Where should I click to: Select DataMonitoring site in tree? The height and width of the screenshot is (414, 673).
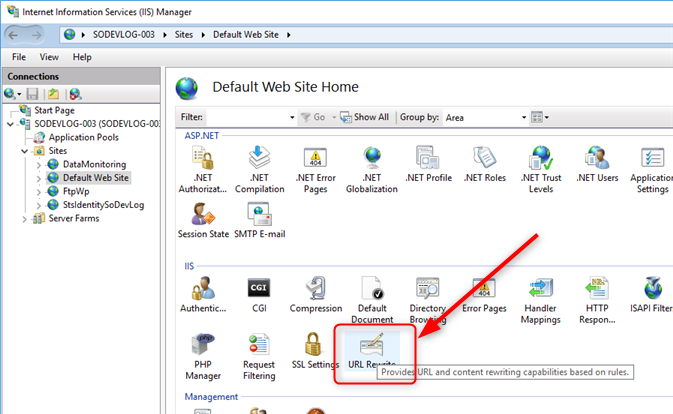(94, 164)
